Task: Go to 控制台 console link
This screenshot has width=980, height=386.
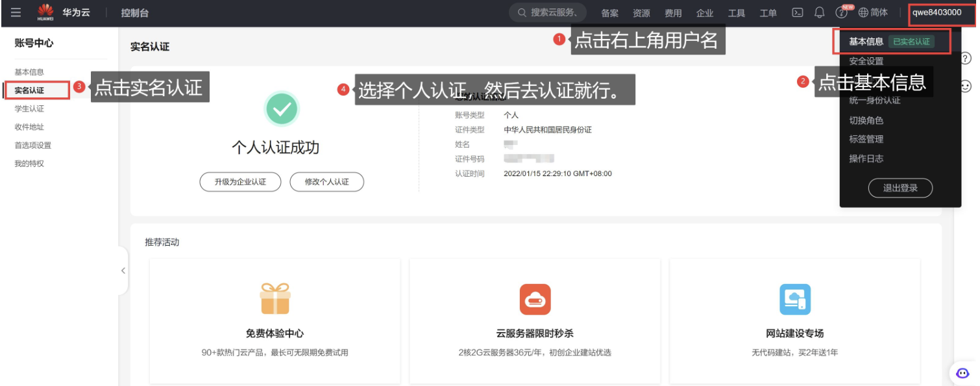Action: point(135,12)
